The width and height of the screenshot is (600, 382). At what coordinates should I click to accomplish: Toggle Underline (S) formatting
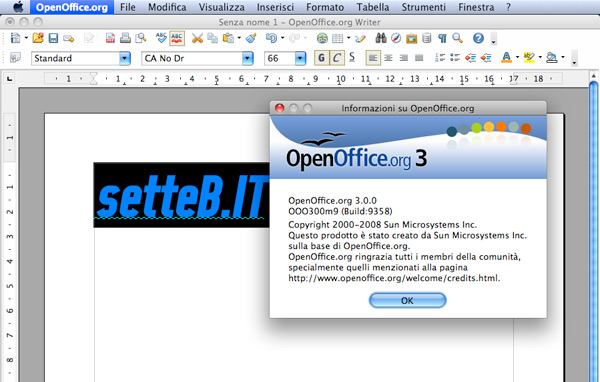click(352, 58)
